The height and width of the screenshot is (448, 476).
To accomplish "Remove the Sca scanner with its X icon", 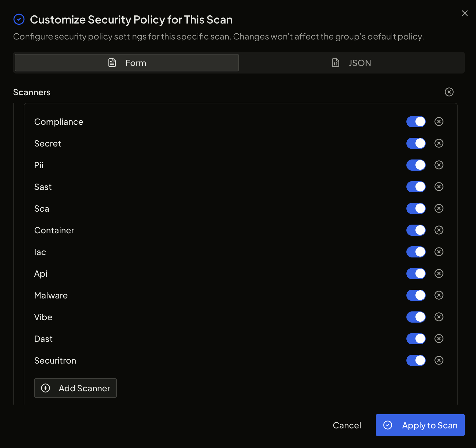I will coord(439,208).
